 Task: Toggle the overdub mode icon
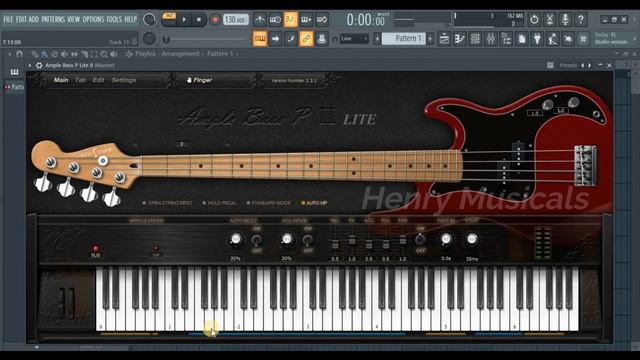306,19
